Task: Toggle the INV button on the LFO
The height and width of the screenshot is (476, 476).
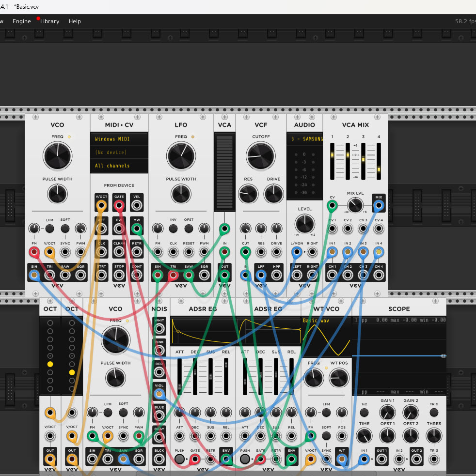Action: click(173, 228)
